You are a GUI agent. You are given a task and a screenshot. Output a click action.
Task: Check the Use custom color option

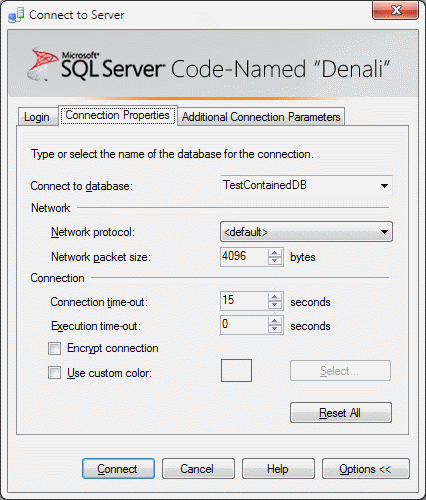point(54,373)
